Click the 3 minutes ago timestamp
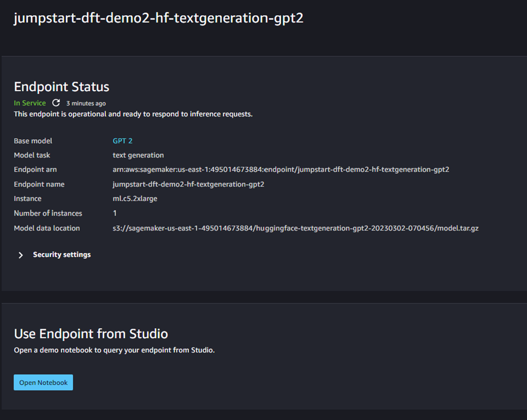Image resolution: width=527 pixels, height=420 pixels. pyautogui.click(x=86, y=103)
